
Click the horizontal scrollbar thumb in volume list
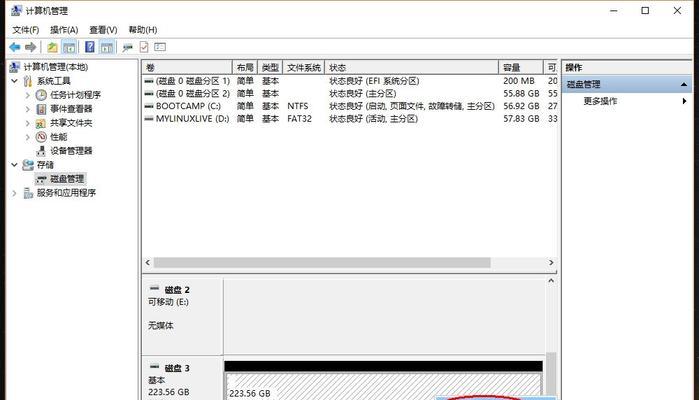pos(322,263)
